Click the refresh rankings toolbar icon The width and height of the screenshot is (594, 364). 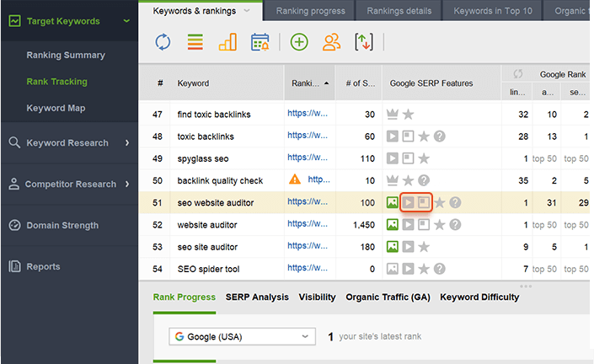pyautogui.click(x=163, y=41)
